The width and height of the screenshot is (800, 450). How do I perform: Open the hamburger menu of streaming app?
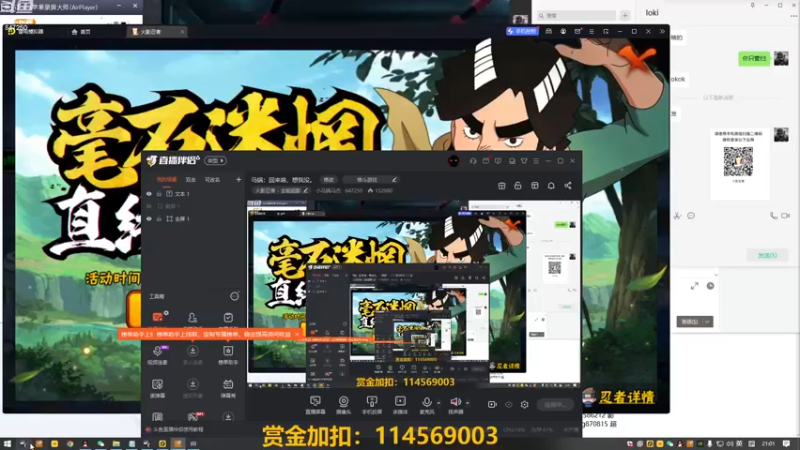point(536,161)
